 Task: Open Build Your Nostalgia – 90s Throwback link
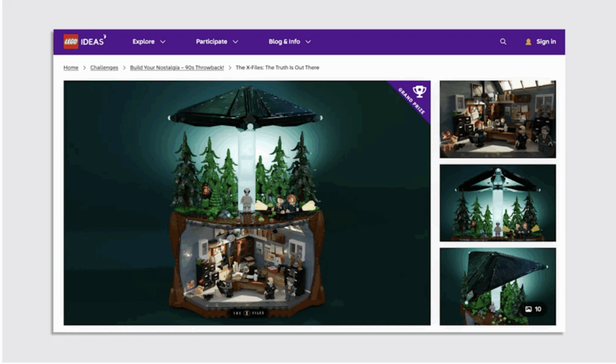tap(177, 68)
